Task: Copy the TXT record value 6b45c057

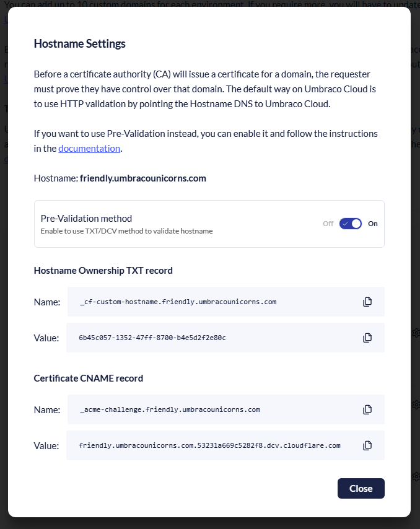Action: click(367, 338)
